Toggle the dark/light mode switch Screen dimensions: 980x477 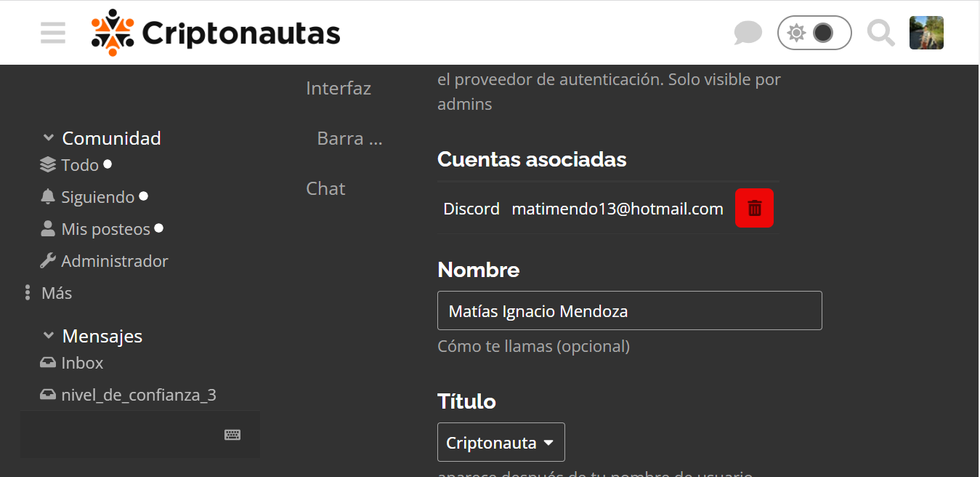coord(814,33)
